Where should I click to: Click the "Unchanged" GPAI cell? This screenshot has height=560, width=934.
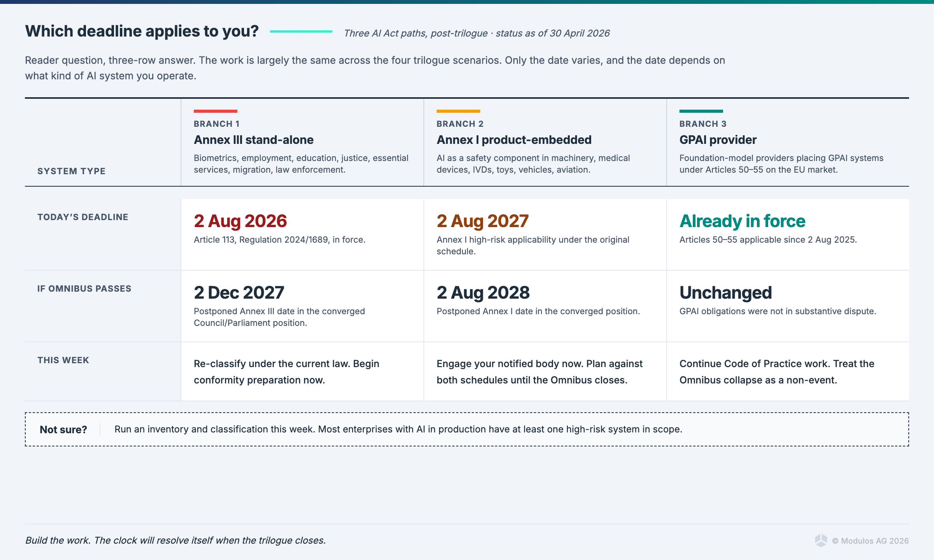[726, 293]
